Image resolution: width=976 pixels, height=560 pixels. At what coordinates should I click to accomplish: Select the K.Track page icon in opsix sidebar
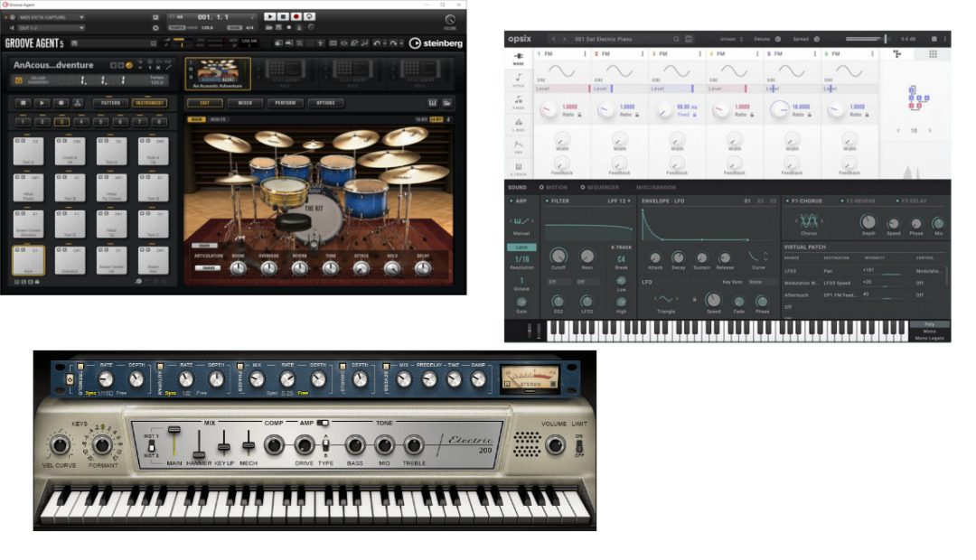pyautogui.click(x=519, y=169)
